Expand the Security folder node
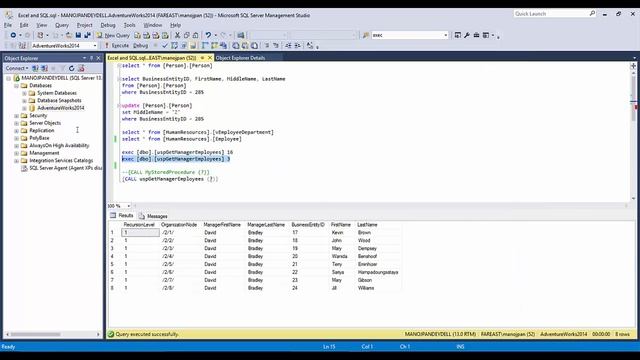This screenshot has width=640, height=360. click(17, 116)
